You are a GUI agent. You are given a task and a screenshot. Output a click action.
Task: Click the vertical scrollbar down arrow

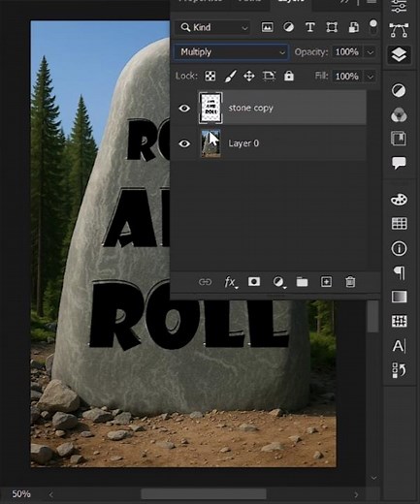373,478
